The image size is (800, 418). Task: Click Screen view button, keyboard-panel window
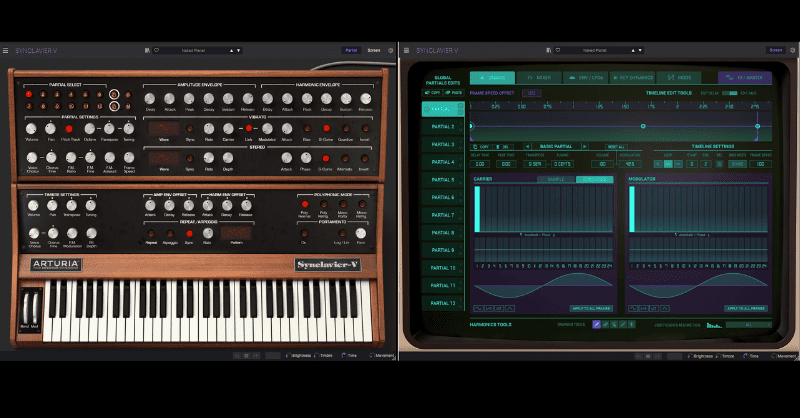coord(373,51)
